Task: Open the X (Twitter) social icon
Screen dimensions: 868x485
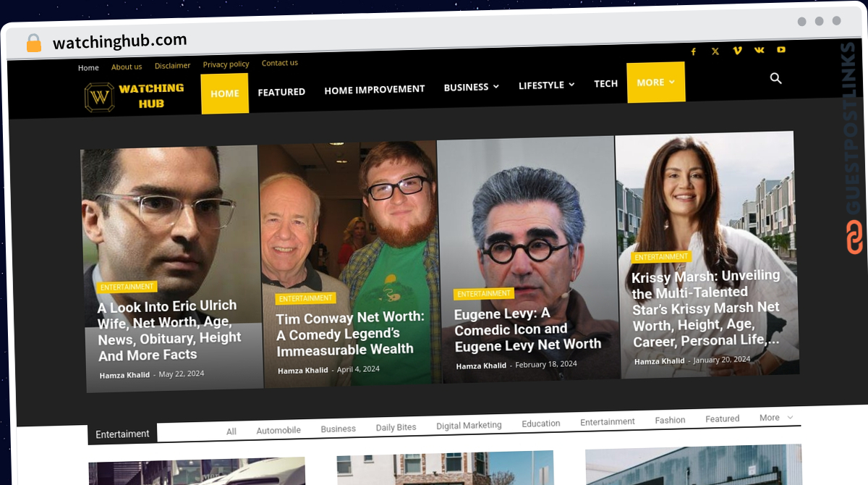Action: (715, 51)
